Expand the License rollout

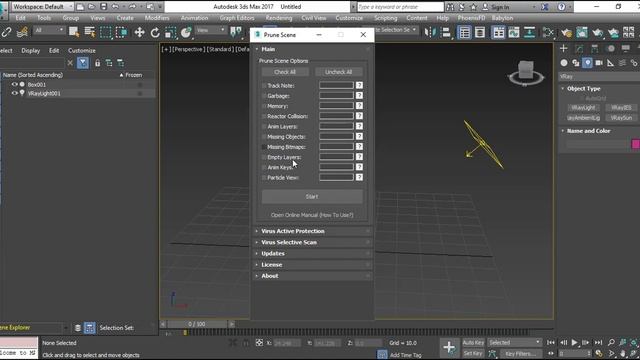tap(312, 265)
